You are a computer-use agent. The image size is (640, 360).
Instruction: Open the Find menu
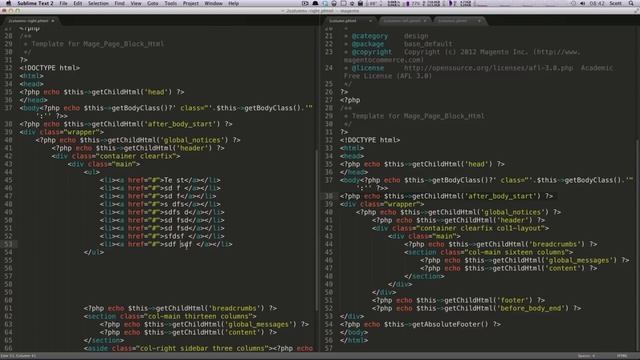120,3
